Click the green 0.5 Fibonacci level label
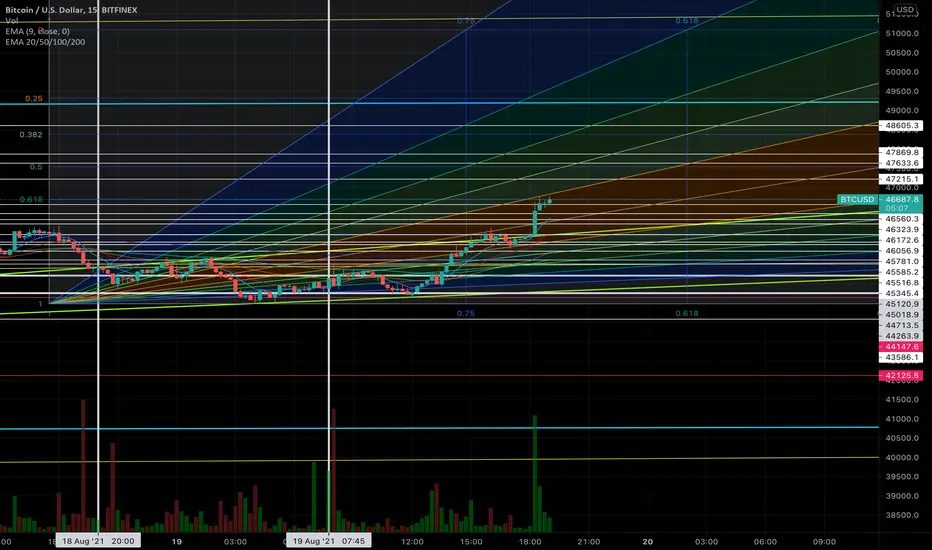 pyautogui.click(x=36, y=167)
